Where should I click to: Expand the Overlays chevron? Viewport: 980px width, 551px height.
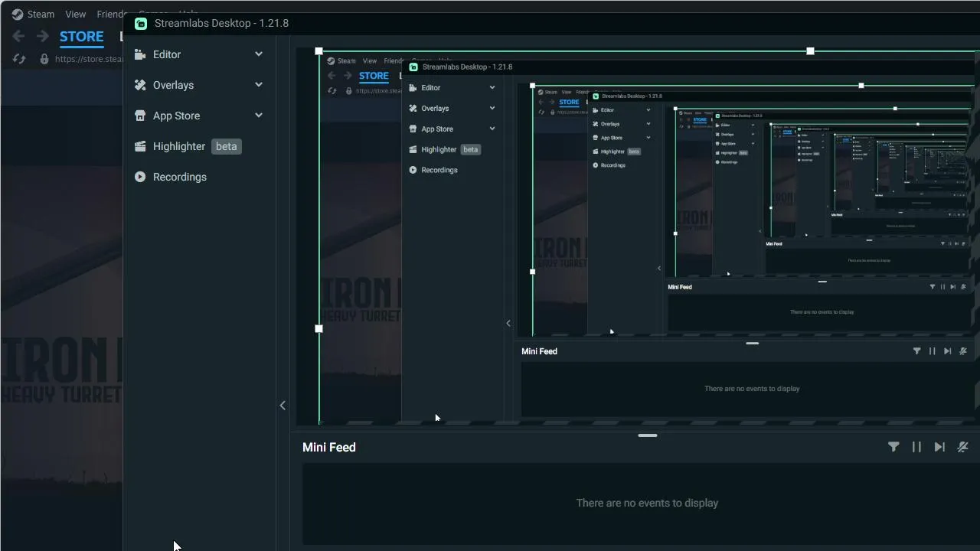259,85
